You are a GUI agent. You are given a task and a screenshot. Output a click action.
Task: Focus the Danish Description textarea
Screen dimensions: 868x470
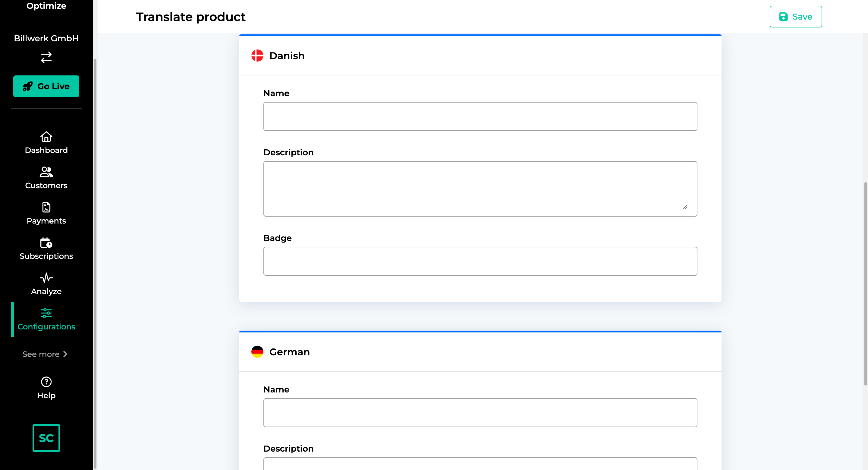coord(480,189)
